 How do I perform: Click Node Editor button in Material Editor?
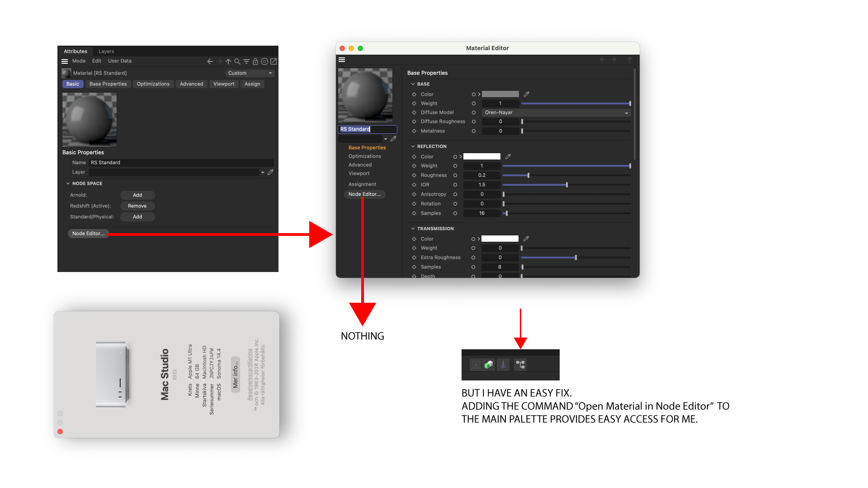pos(364,194)
